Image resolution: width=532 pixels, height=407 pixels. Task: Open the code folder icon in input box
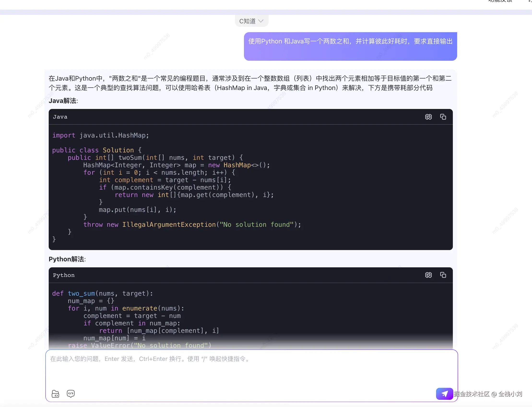pyautogui.click(x=55, y=394)
